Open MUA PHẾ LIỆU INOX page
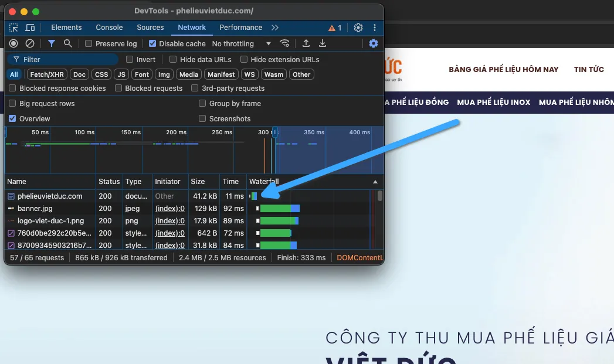The width and height of the screenshot is (614, 364). pyautogui.click(x=493, y=102)
